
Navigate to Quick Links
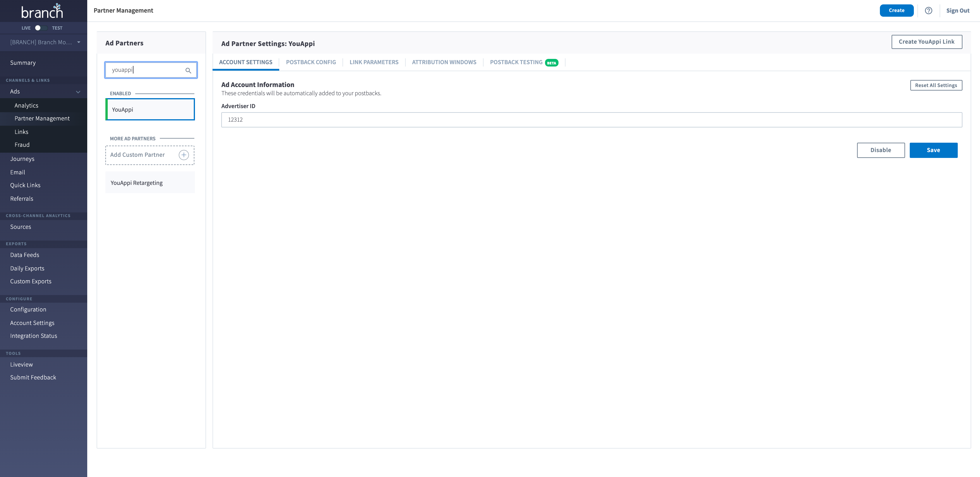[x=25, y=185]
